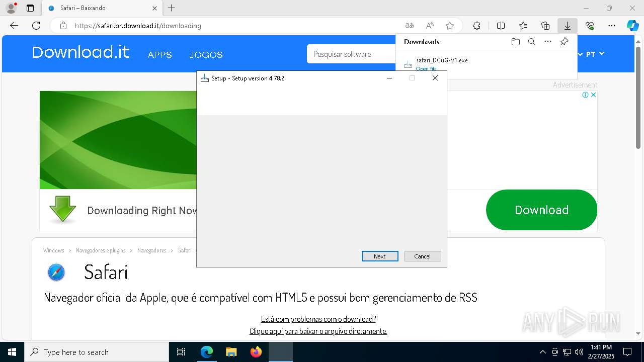
Task: Open the APPS menu
Action: (159, 55)
